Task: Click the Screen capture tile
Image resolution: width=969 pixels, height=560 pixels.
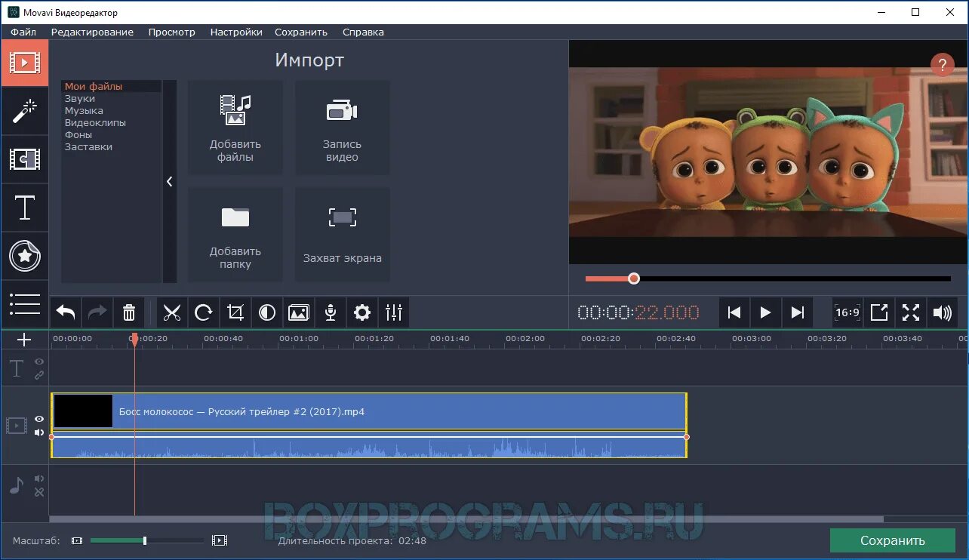Action: [x=343, y=235]
